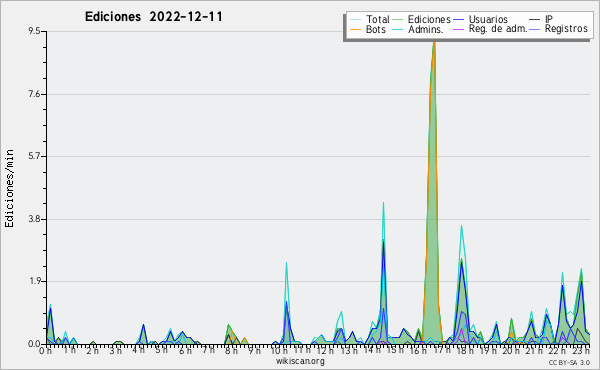Click the '12 h' x-axis label

point(325,350)
